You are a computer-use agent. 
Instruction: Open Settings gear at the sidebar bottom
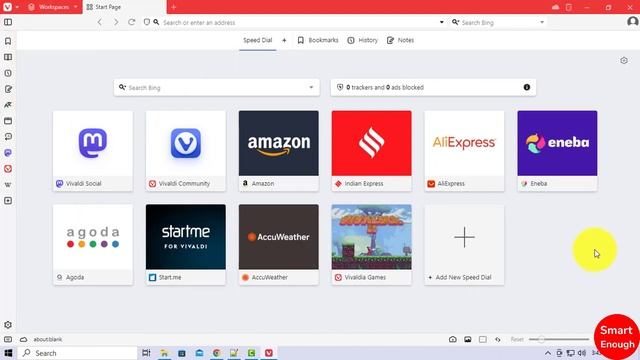(8, 325)
